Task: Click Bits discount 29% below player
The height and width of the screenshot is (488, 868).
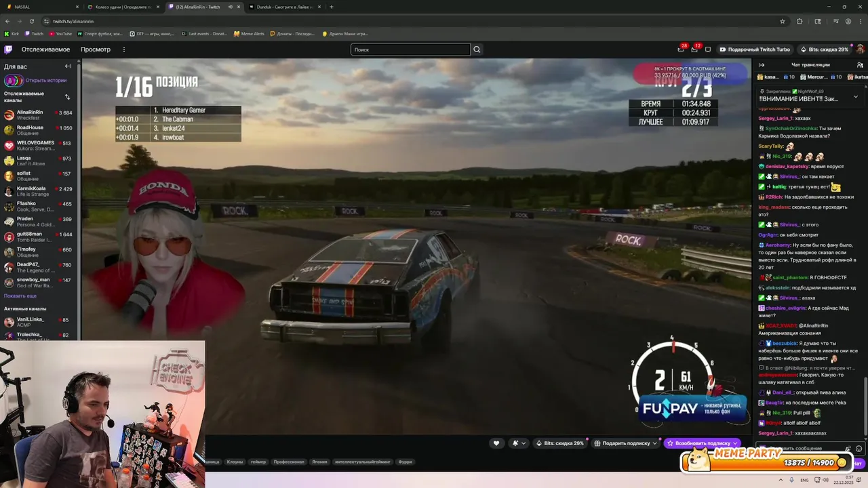Action: coord(560,443)
